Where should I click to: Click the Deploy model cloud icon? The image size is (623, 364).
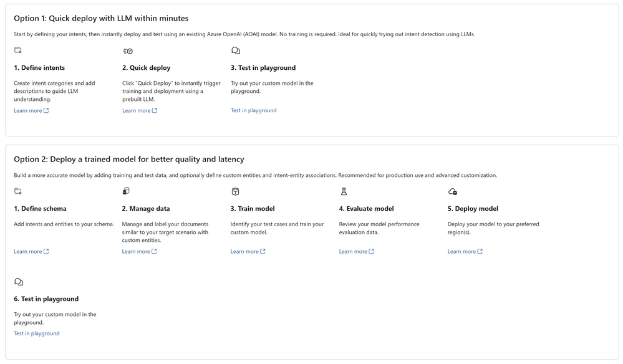point(453,192)
